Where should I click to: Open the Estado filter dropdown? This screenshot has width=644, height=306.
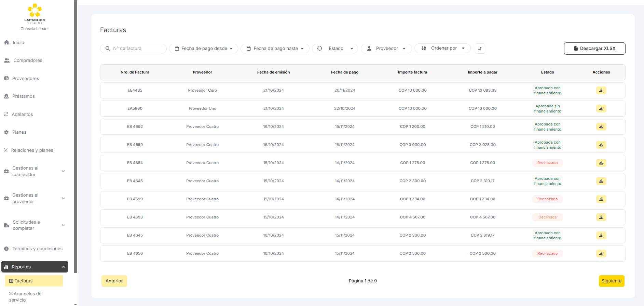pos(335,49)
